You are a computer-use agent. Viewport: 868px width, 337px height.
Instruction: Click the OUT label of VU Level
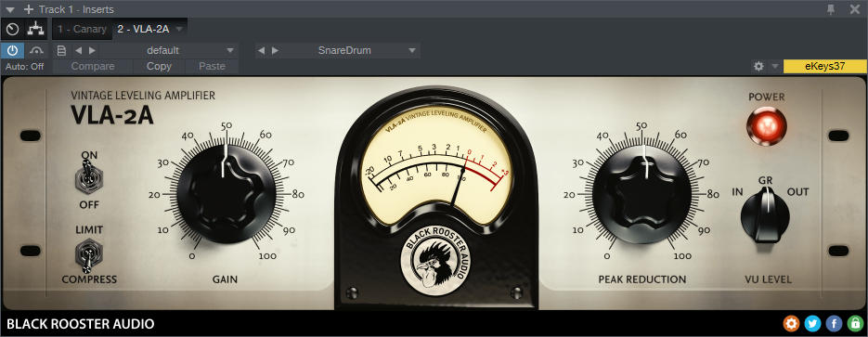tap(797, 192)
